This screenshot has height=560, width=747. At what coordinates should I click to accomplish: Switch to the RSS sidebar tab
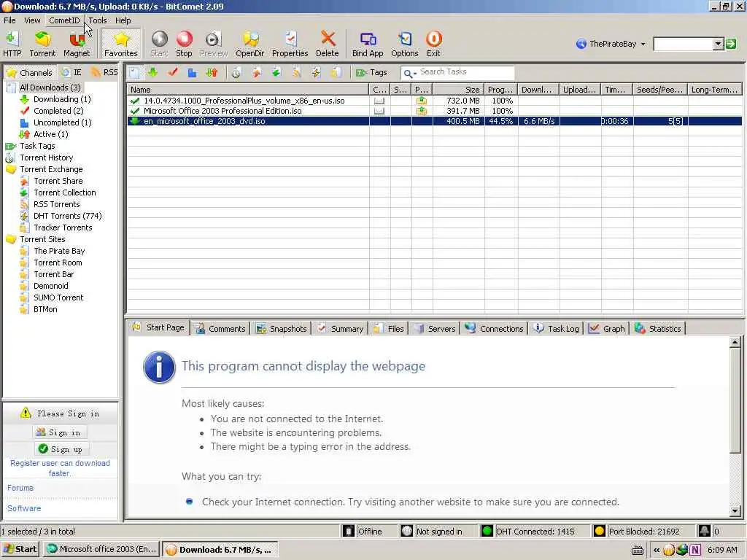coord(104,72)
